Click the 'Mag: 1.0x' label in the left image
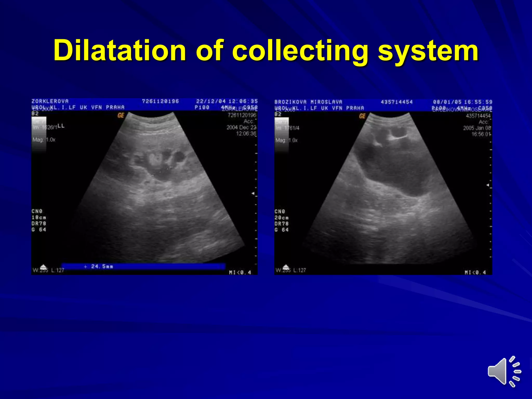 44,140
